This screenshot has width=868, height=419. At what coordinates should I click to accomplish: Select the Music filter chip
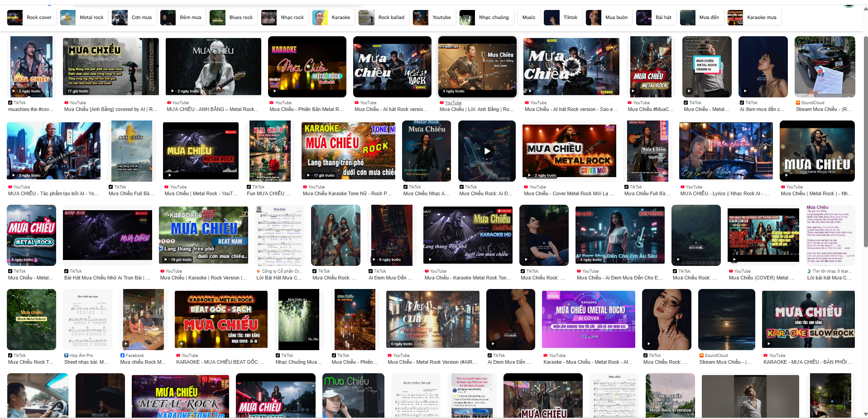pos(528,18)
